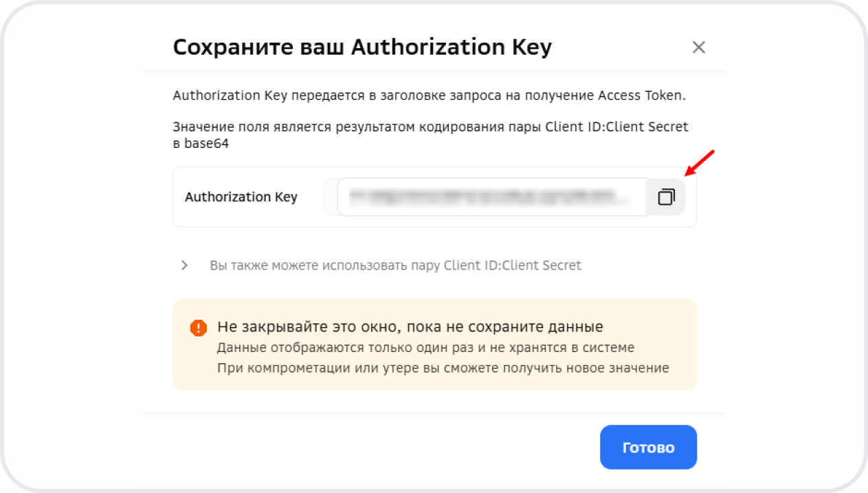Click the 'Authorization Key' field label
Viewport: 868px width, 493px height.
(x=241, y=197)
